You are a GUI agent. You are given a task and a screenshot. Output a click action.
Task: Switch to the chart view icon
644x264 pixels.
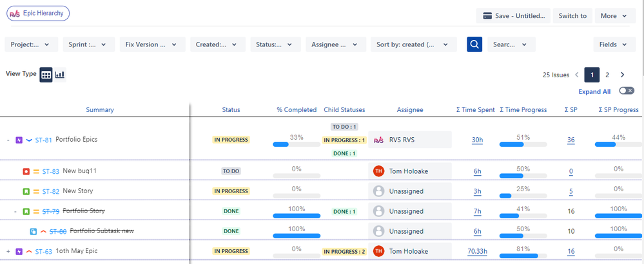pos(60,75)
